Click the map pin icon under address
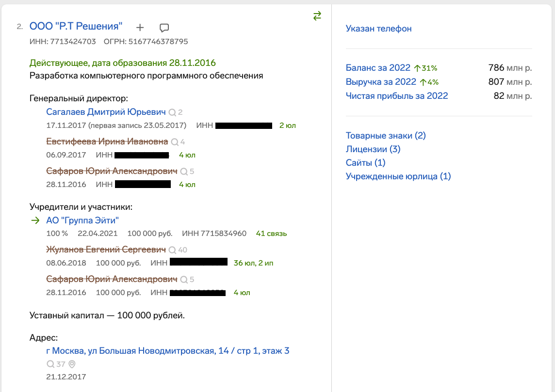This screenshot has height=392, width=555. 72,364
